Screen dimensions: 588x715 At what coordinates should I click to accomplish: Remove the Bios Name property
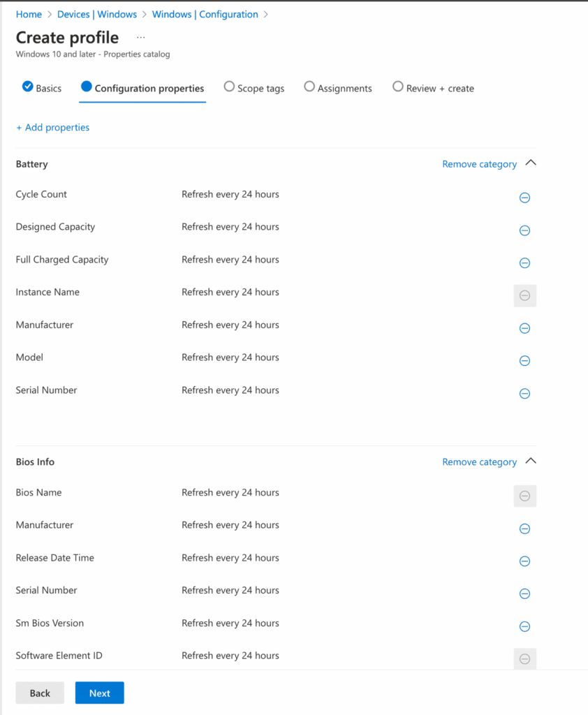click(524, 496)
